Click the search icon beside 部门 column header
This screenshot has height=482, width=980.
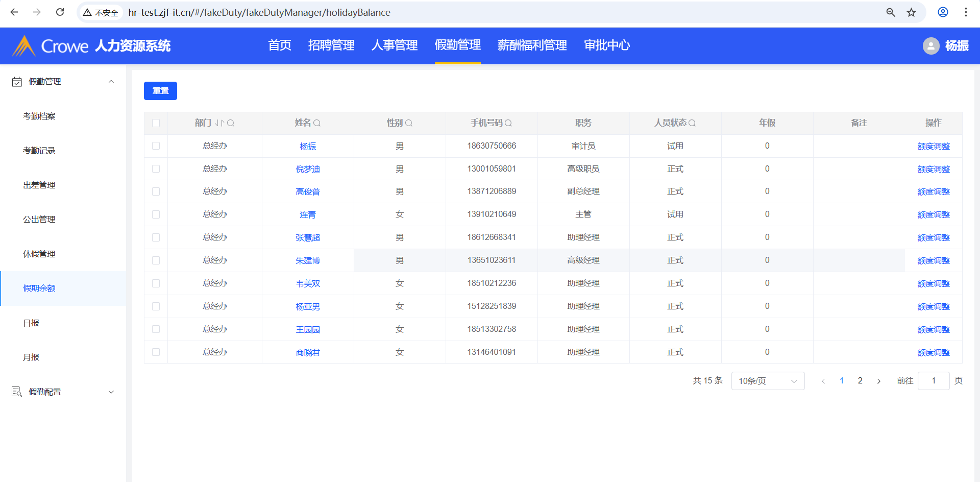231,123
